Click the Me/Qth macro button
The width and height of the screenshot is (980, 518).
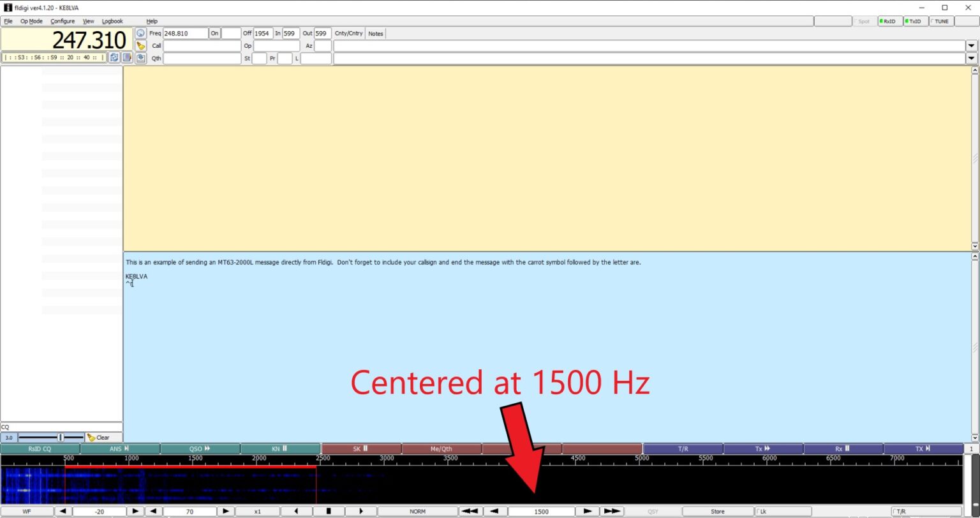[442, 449]
